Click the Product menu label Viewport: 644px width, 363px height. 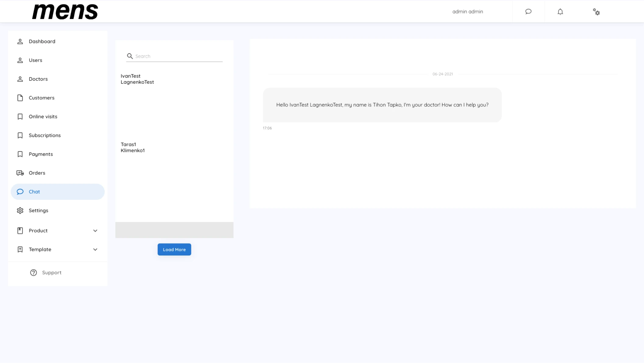38,231
